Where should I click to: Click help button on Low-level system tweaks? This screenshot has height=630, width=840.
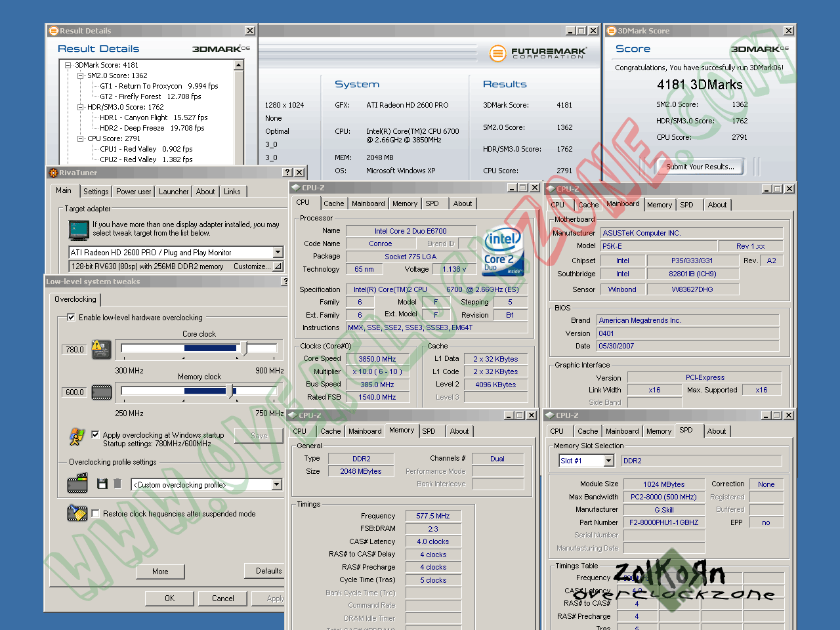pos(285,282)
